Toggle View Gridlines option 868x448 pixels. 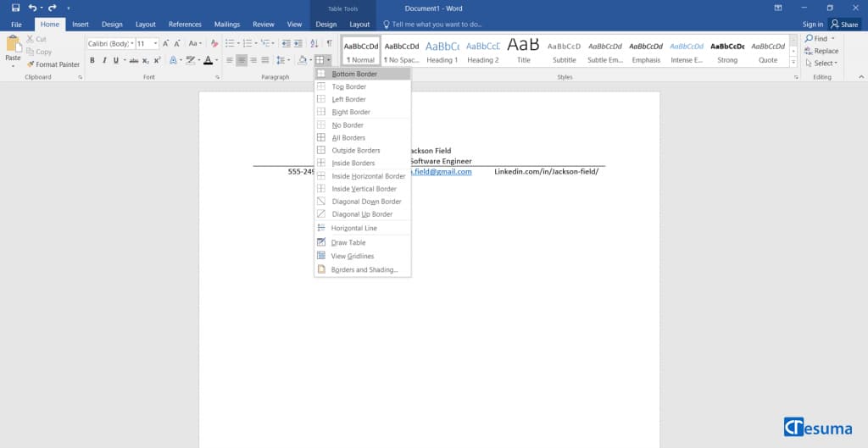click(363, 256)
